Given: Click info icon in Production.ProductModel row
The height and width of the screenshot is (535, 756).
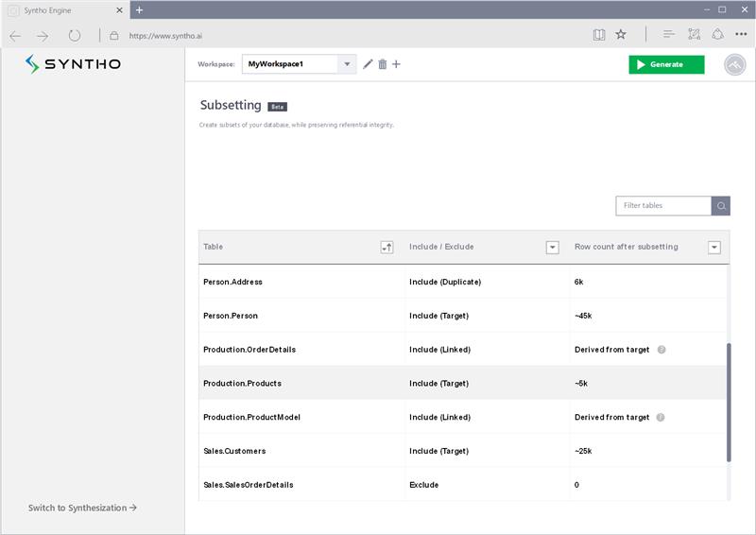Looking at the screenshot, I should click(661, 417).
